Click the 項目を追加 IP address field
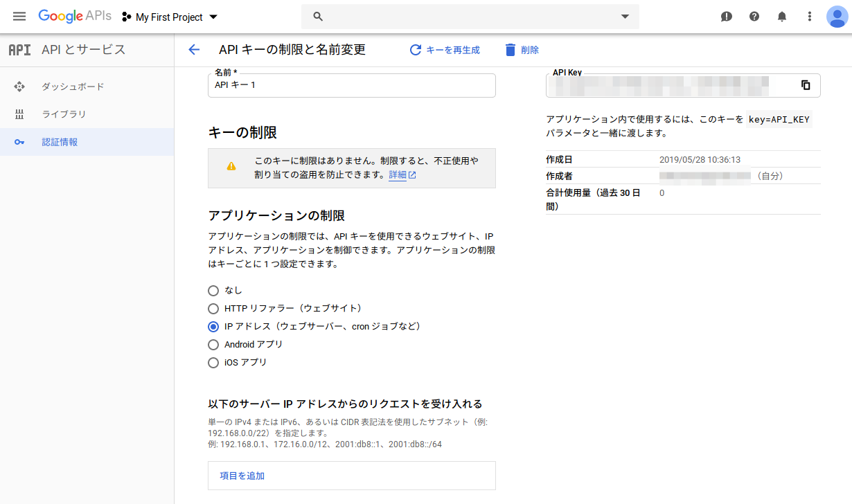The height and width of the screenshot is (504, 852). point(351,476)
